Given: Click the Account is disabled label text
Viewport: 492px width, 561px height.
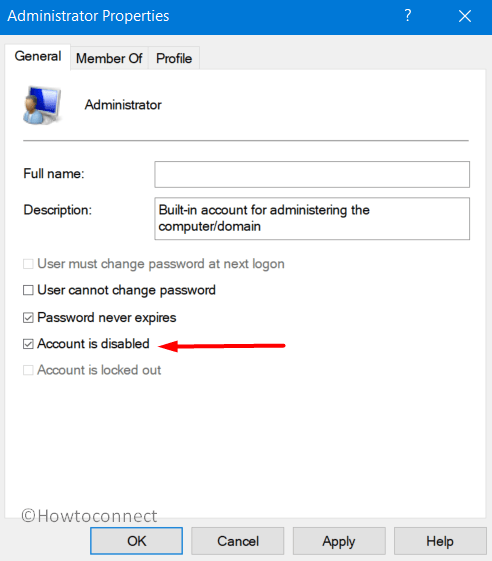Looking at the screenshot, I should point(93,344).
